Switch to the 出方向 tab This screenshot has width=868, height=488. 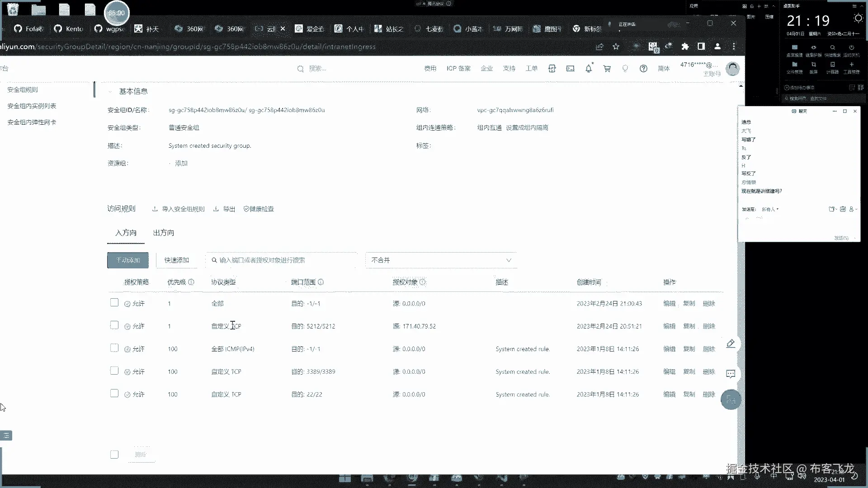163,233
